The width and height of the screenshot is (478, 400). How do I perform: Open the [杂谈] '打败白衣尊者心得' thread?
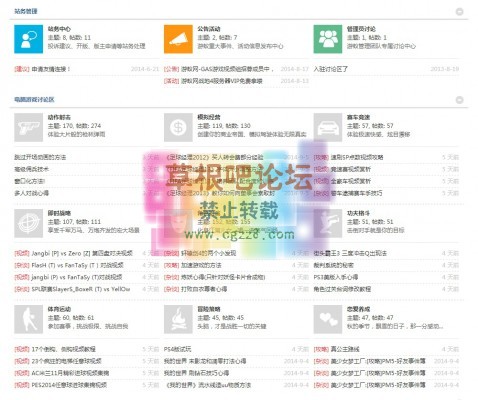[x=204, y=289]
